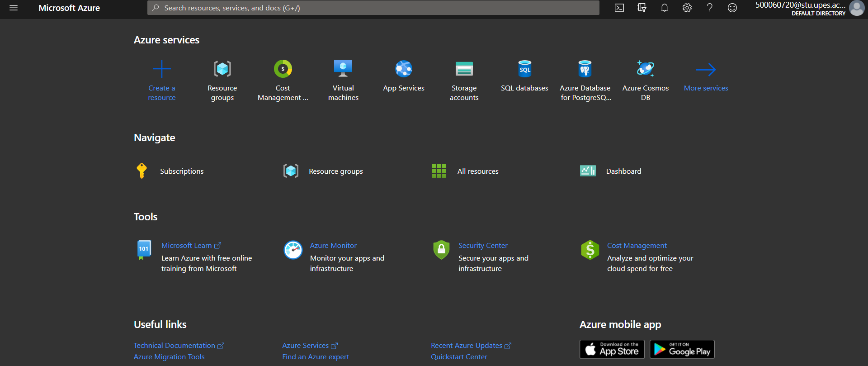Image resolution: width=868 pixels, height=366 pixels.
Task: Open Resource groups cube icon under Navigate
Action: pos(291,171)
